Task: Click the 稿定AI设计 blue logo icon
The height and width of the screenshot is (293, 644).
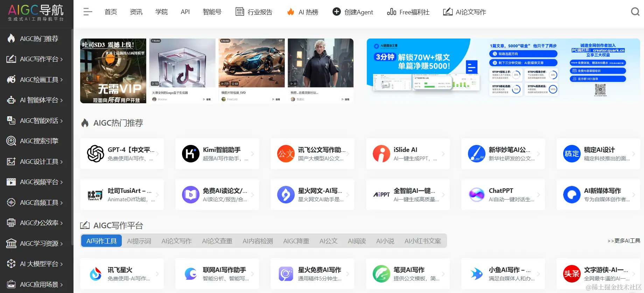Action: (572, 154)
